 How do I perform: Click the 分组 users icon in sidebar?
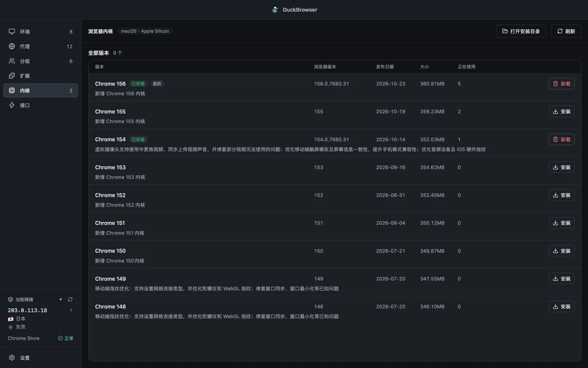tap(12, 61)
